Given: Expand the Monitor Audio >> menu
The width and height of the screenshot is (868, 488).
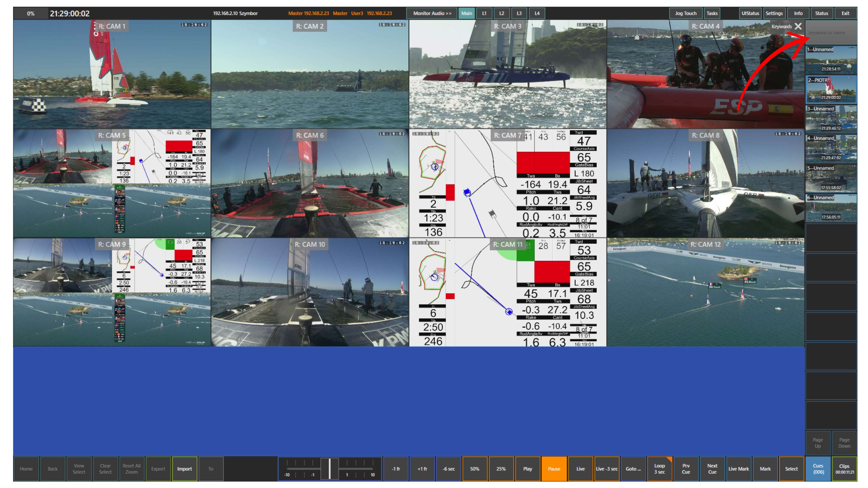Looking at the screenshot, I should point(432,13).
